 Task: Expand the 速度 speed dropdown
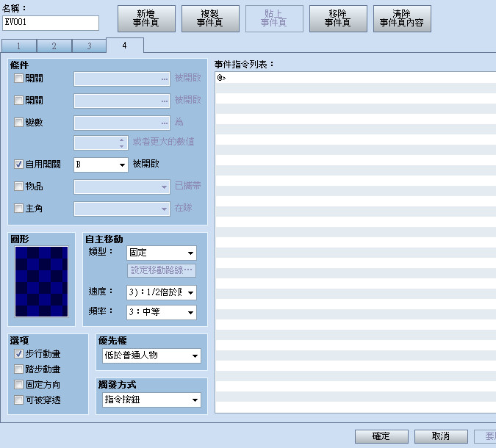[x=162, y=292]
